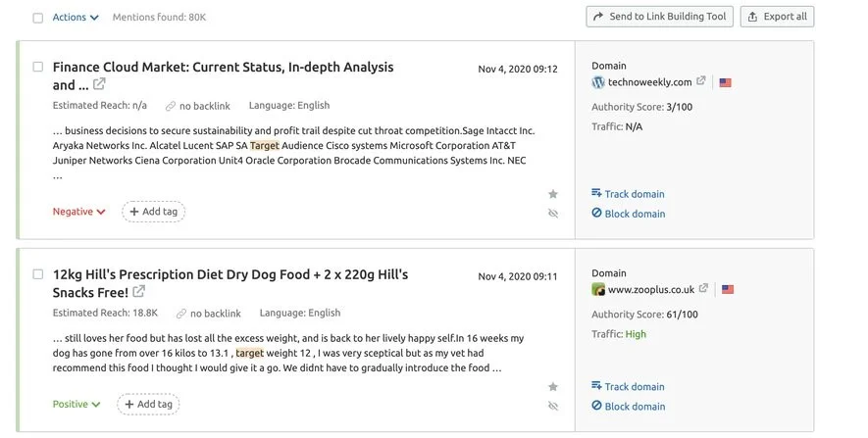Hide the Finance Cloud Market mention
Image resolution: width=868 pixels, height=438 pixels.
(x=553, y=214)
